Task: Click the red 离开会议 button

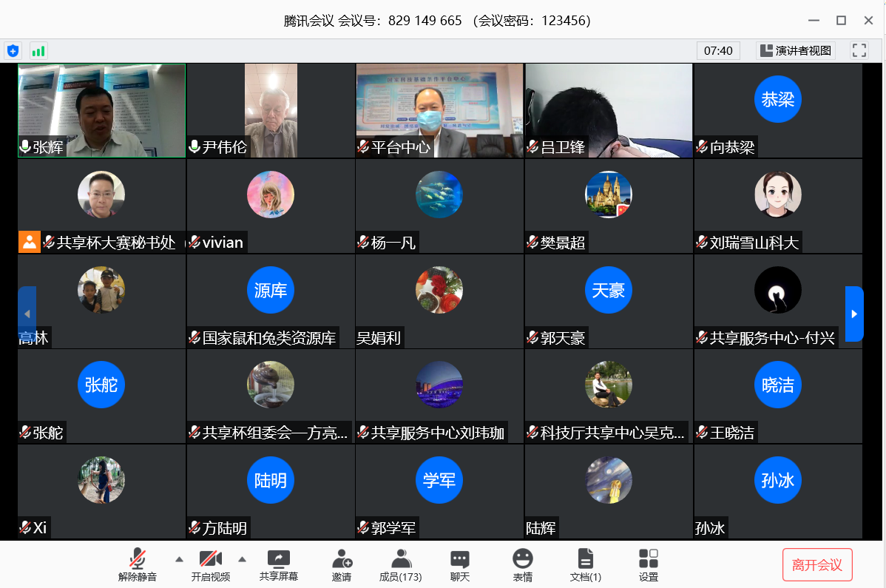Action: click(x=817, y=565)
